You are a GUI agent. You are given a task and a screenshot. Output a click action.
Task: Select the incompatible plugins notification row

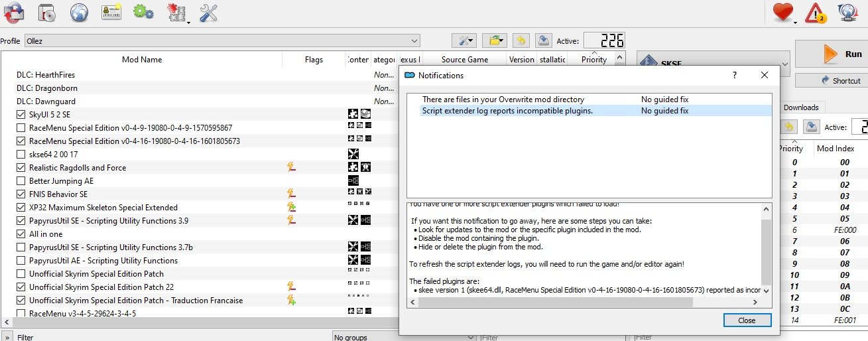coord(507,111)
